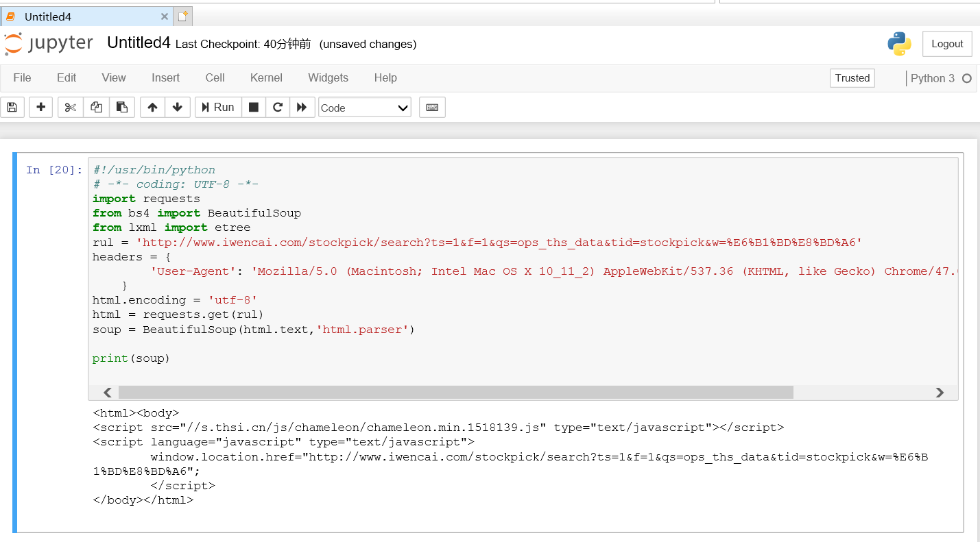Insert cell below with plus icon
Viewport: 980px width, 542px height.
click(x=40, y=108)
